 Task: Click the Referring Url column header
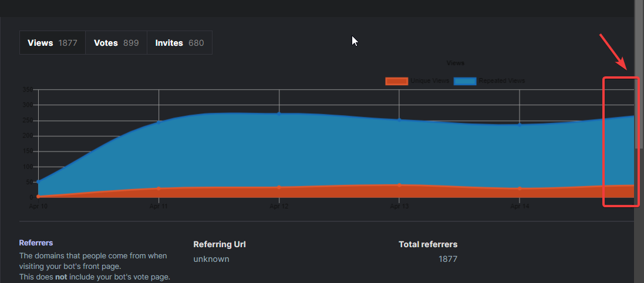220,244
